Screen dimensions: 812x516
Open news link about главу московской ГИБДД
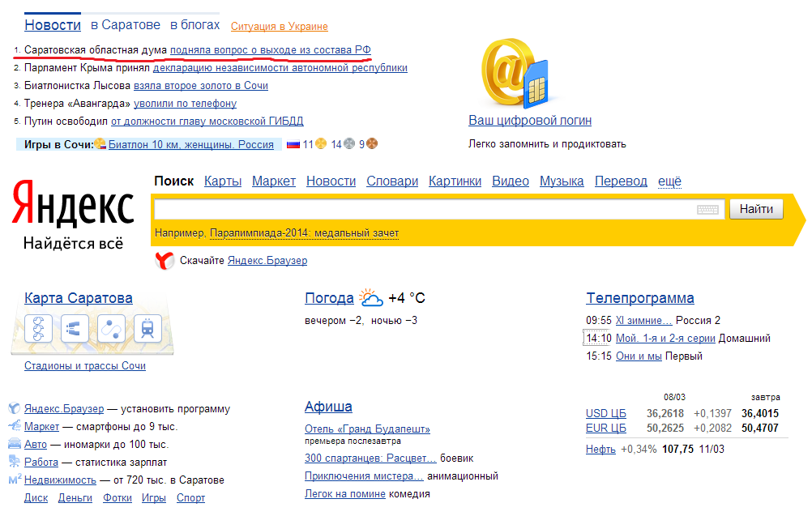207,122
